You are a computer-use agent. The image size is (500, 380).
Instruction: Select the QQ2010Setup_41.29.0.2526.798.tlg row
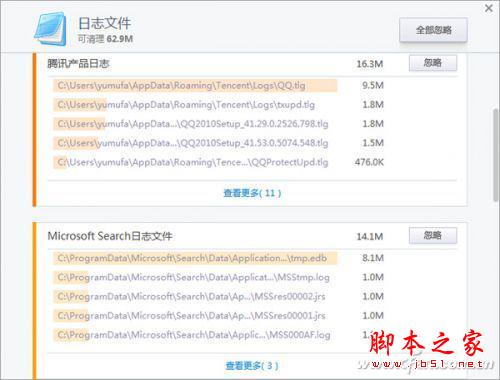click(x=195, y=124)
